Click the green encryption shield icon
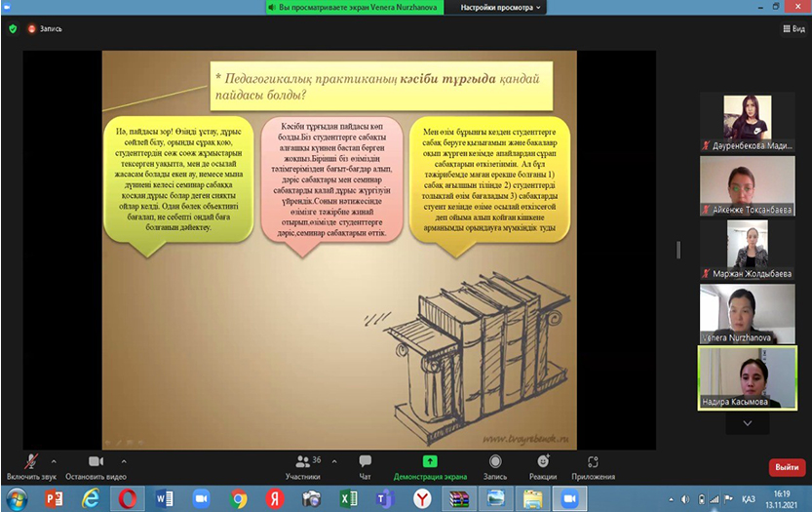 [x=13, y=28]
